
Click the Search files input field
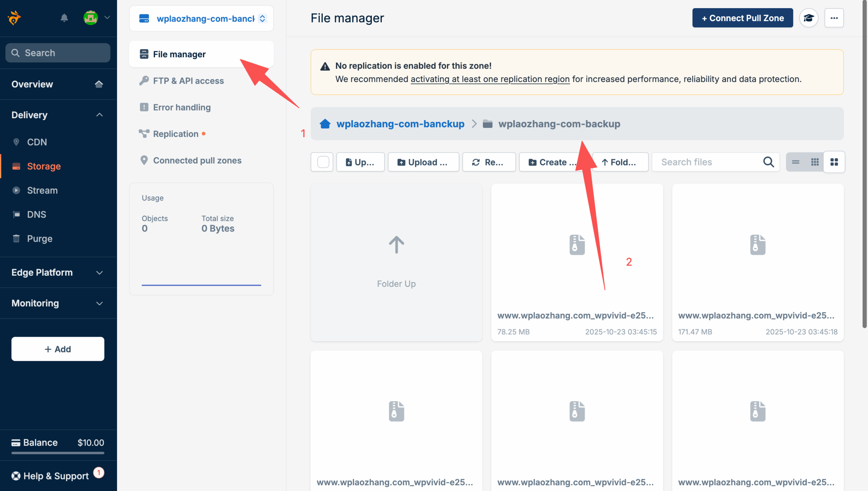[709, 162]
